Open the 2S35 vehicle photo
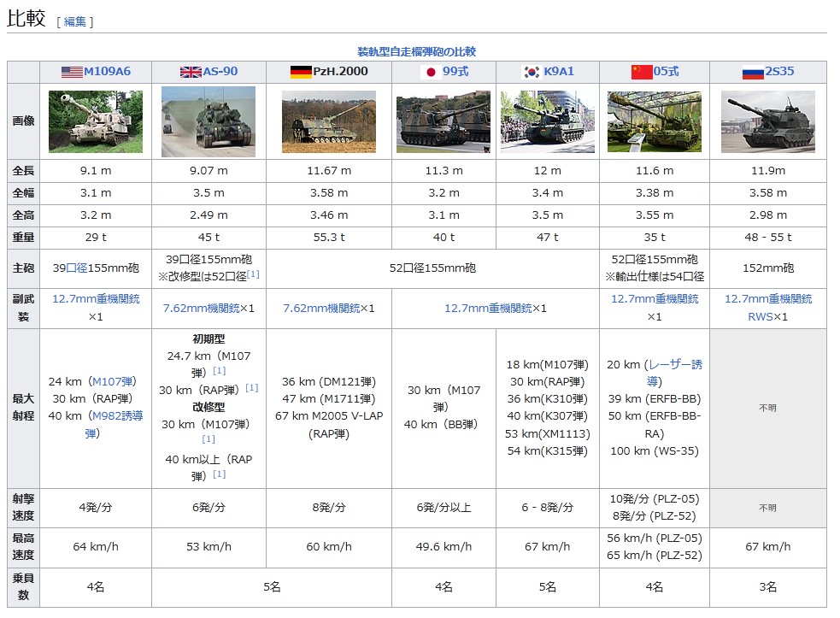This screenshot has height=618, width=840. 768,121
